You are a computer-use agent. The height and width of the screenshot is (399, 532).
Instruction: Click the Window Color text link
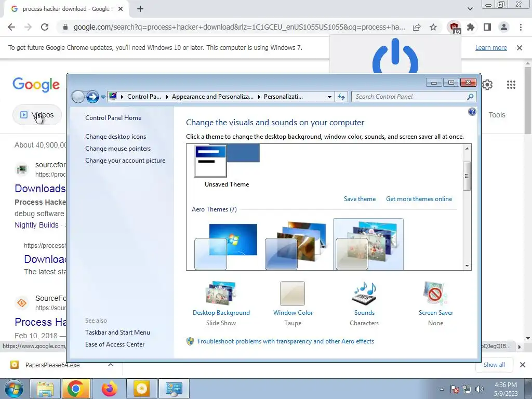coord(293,312)
